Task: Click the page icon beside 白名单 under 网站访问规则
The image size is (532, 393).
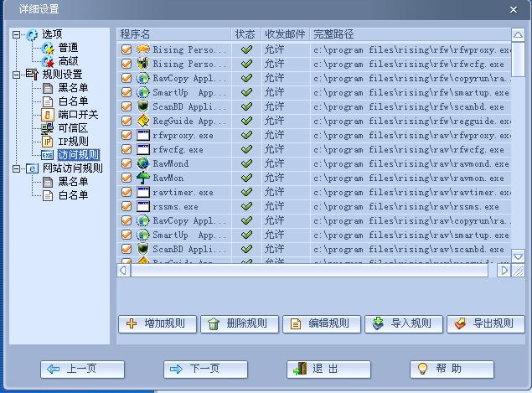Action: pyautogui.click(x=48, y=195)
